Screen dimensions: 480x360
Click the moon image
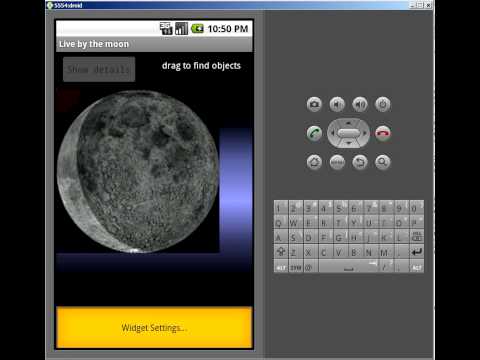[x=138, y=171]
